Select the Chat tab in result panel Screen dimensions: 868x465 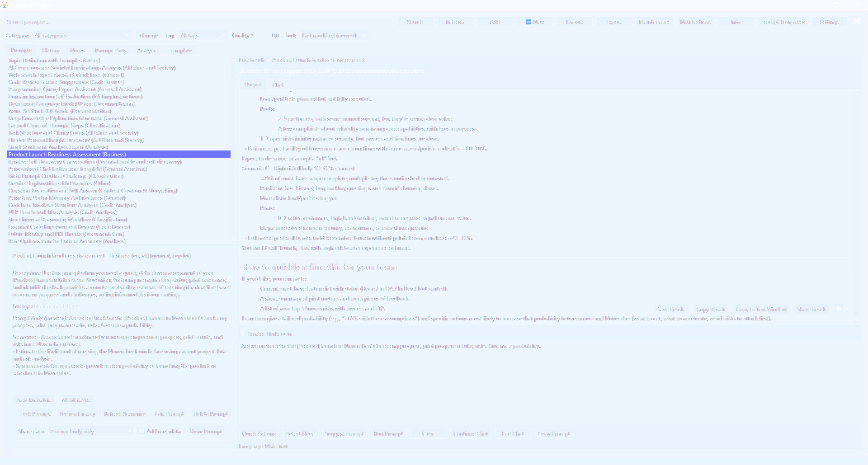[x=278, y=85]
